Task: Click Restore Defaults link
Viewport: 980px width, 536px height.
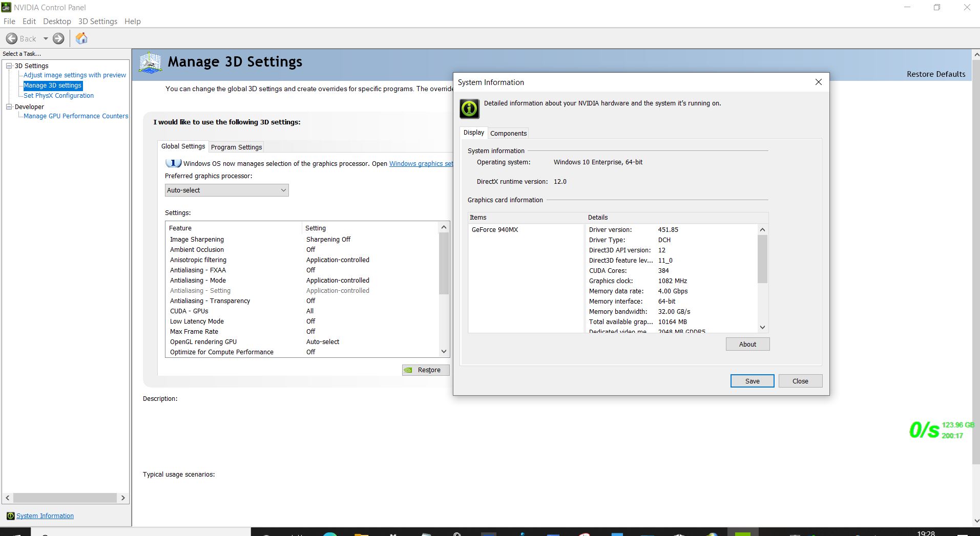Action: click(x=936, y=74)
